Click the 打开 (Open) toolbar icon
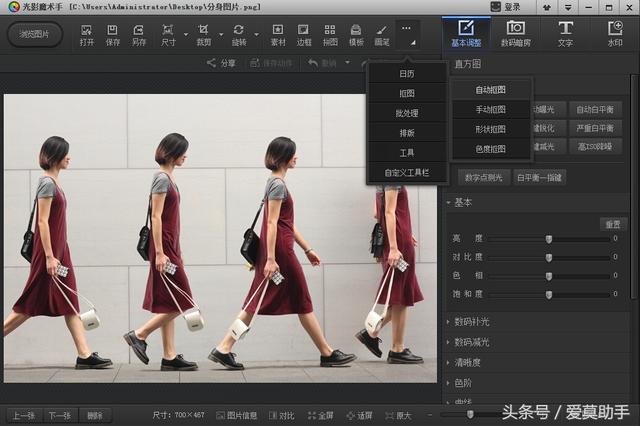This screenshot has height=426, width=640. (87, 34)
